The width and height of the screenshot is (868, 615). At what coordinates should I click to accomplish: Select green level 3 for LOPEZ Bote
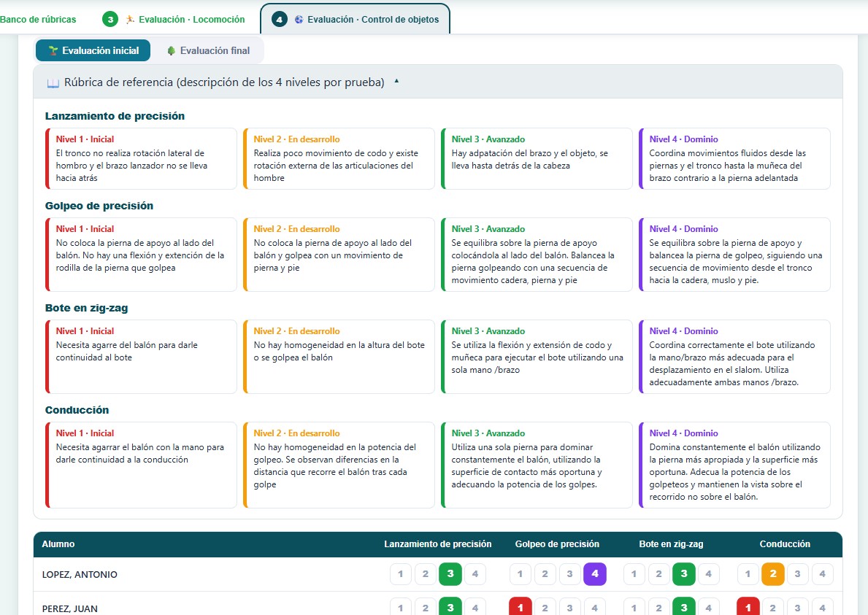coord(683,574)
